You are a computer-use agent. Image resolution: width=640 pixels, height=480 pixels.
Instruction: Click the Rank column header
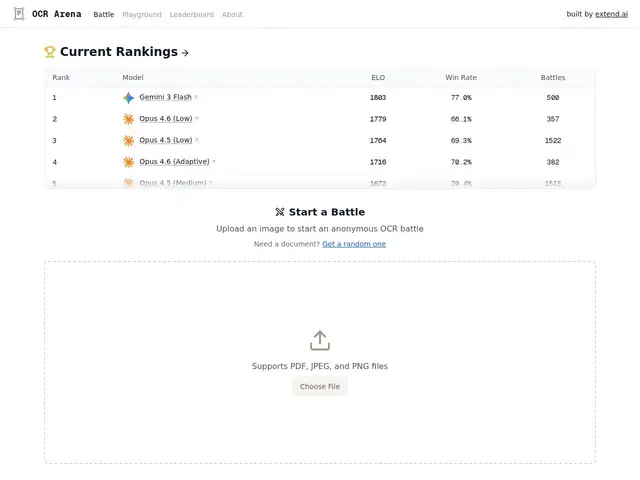tap(61, 78)
